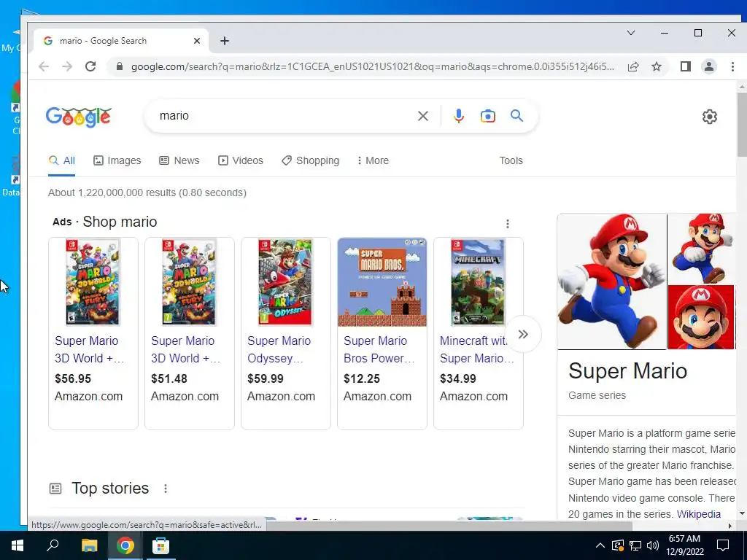
Task: Show hidden system tray icons
Action: [600, 545]
